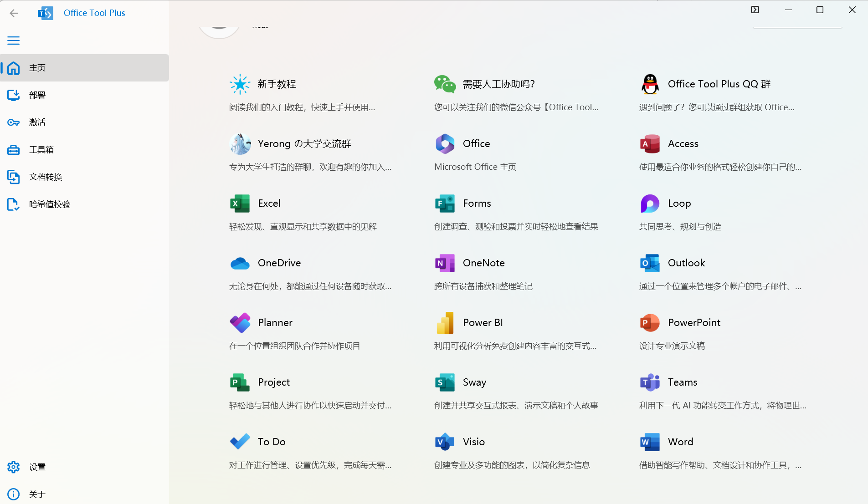The width and height of the screenshot is (868, 504).
Task: Open the PowerPoint title link
Action: click(x=694, y=323)
